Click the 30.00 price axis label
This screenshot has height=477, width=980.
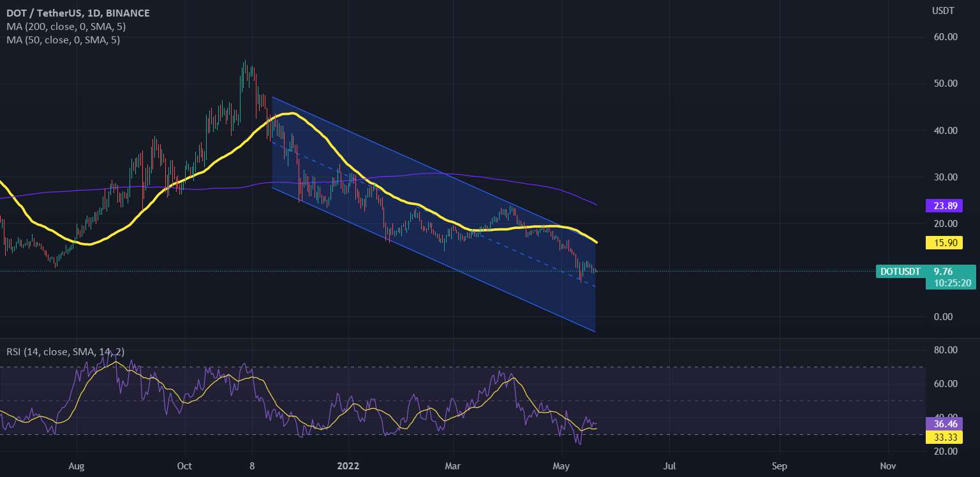[946, 177]
